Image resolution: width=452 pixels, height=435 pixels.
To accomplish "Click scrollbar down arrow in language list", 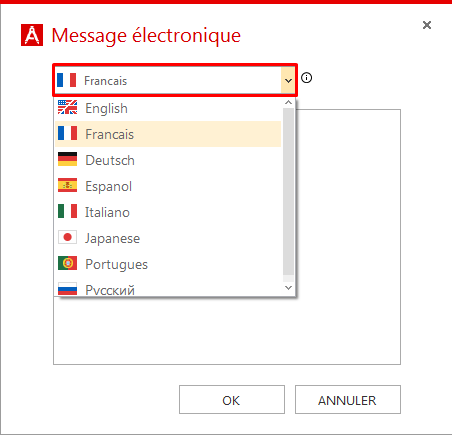I will (289, 287).
